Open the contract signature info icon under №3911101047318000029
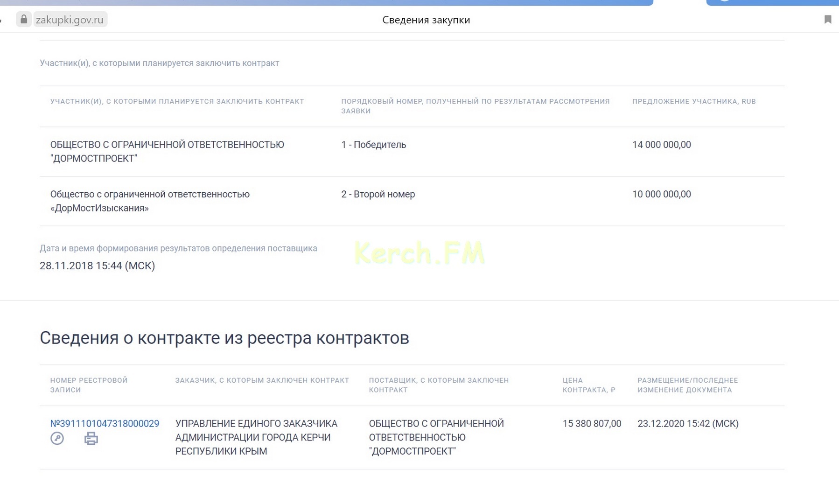Screen dimensions: 839x504 coord(57,439)
